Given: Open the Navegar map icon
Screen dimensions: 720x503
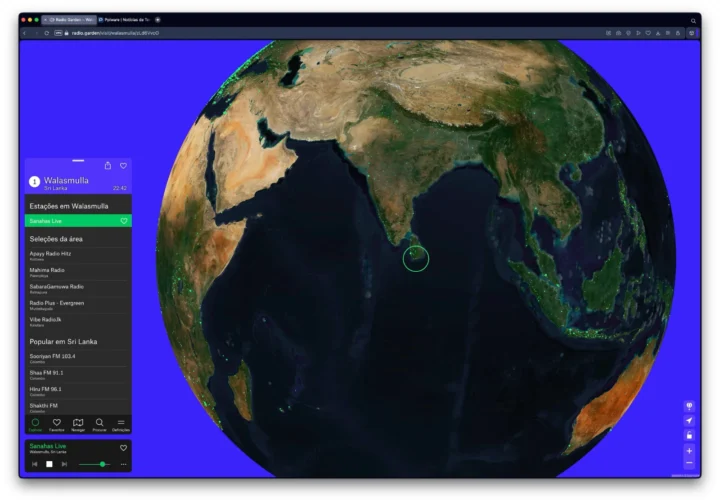Looking at the screenshot, I should click(78, 424).
